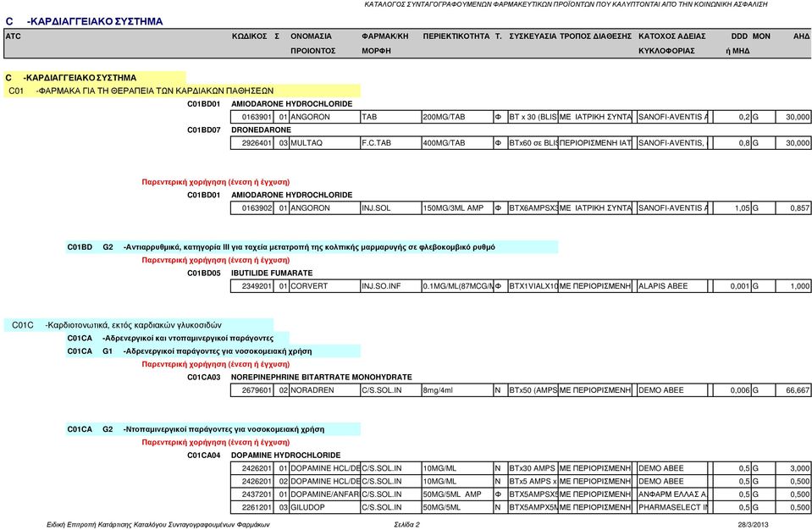Click the 'DDD' column header
The height and width of the screenshot is (530, 812).
pyautogui.click(x=739, y=36)
